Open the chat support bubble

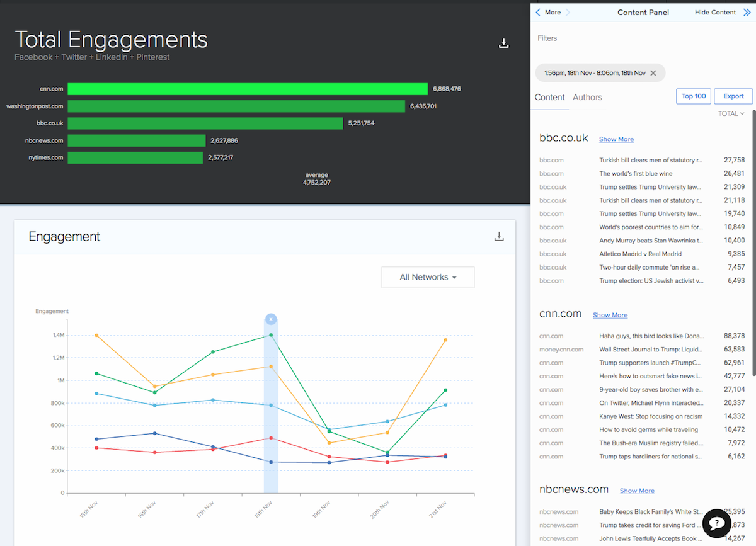coord(716,523)
